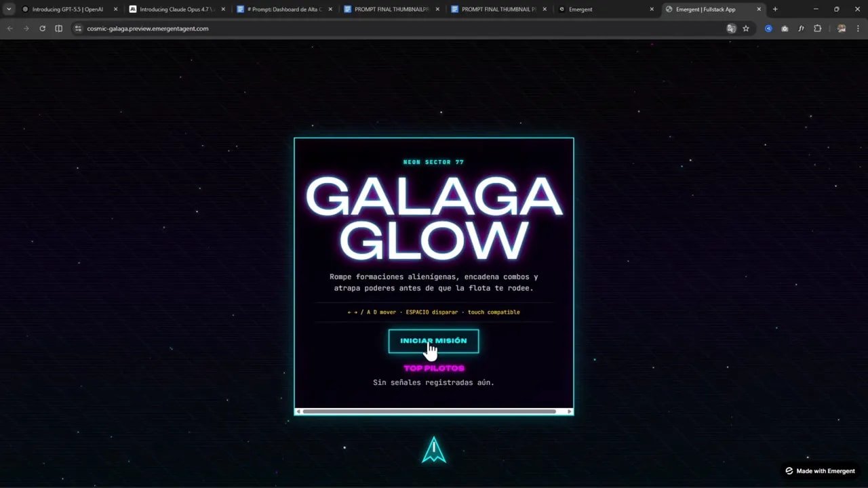Open the Made with Emergent badge
868x488 pixels.
pos(820,471)
